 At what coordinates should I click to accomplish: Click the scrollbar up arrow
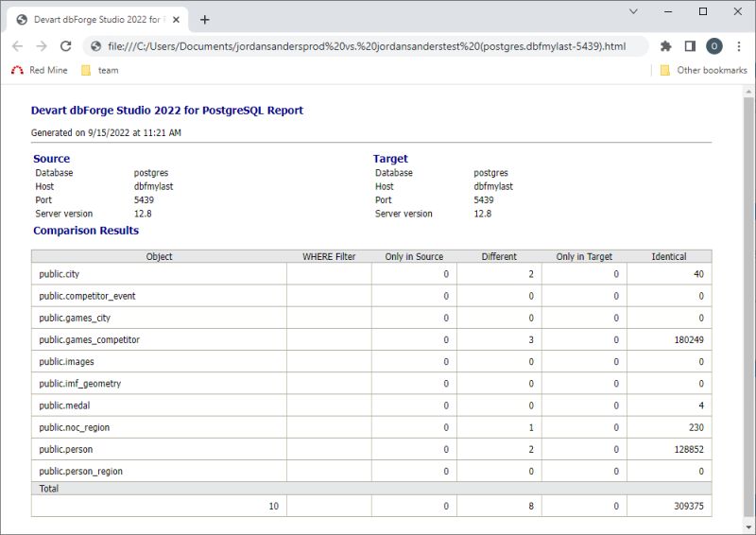[x=748, y=91]
